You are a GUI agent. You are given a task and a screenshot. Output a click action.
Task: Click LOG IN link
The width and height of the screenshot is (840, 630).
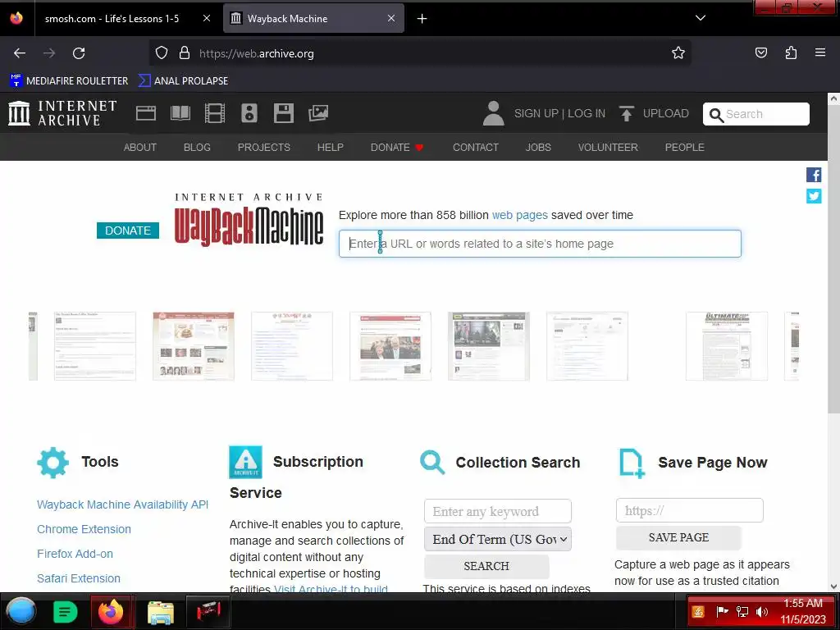click(x=587, y=113)
